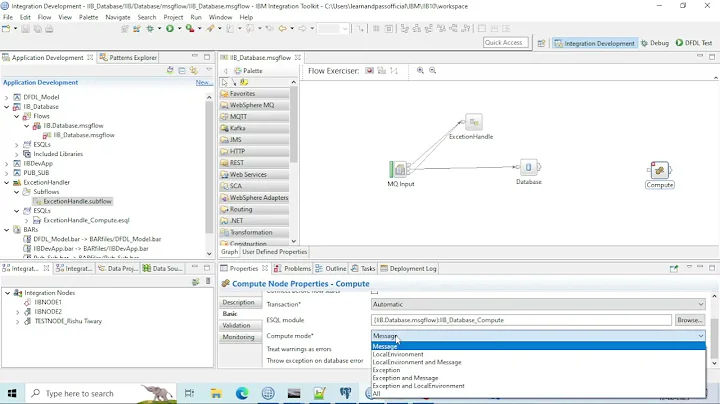The height and width of the screenshot is (404, 720).
Task: Click the Save toolbar icon
Action: tap(25, 28)
